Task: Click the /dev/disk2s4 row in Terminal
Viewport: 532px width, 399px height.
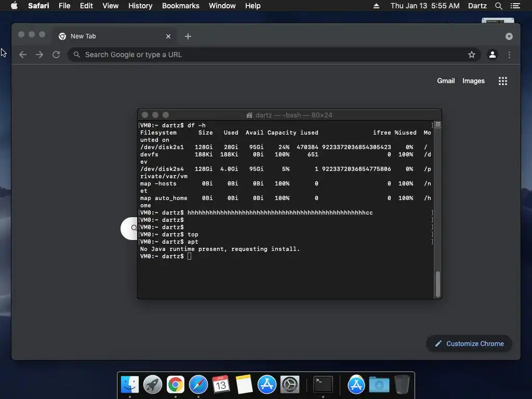Action: coord(285,169)
